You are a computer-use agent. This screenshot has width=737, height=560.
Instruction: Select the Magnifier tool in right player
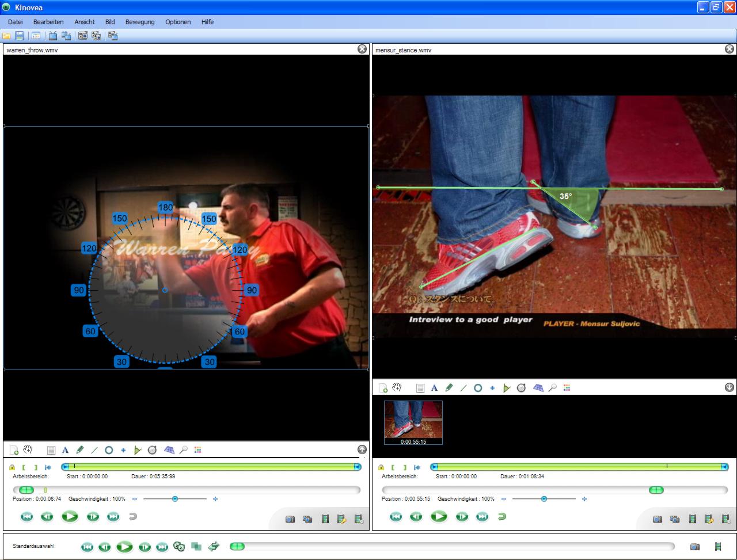click(x=553, y=388)
